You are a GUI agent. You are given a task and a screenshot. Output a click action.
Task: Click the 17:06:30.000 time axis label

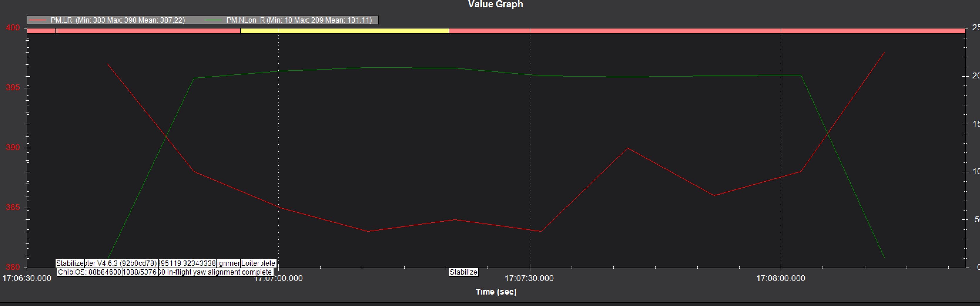27,278
